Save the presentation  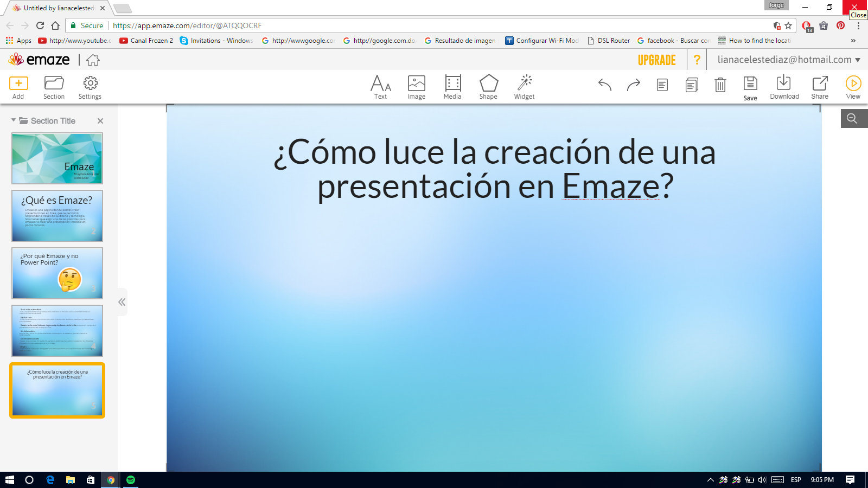[750, 88]
